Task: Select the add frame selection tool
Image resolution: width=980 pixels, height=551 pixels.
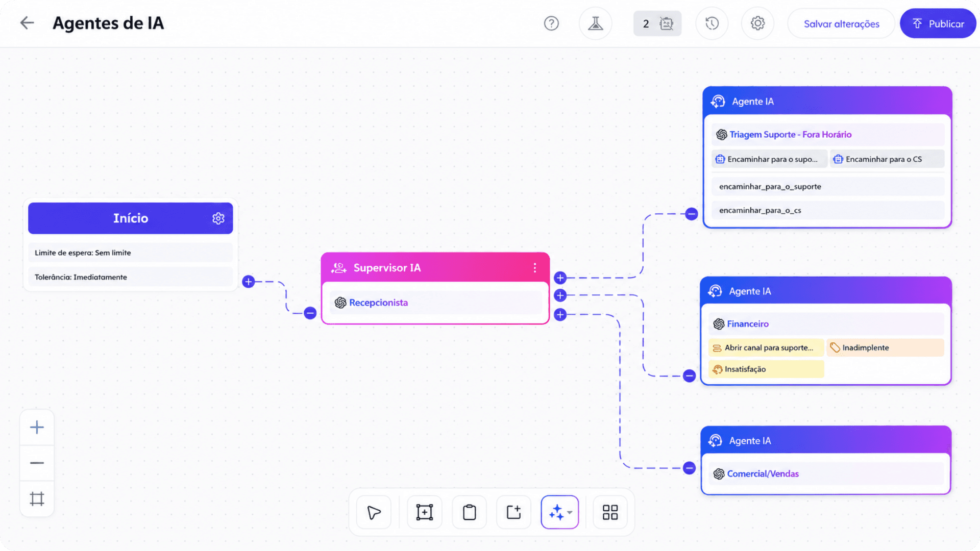Action: pos(424,512)
